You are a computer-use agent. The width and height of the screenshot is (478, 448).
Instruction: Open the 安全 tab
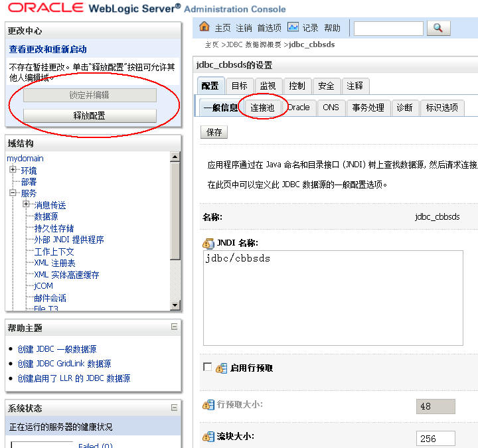click(x=326, y=86)
